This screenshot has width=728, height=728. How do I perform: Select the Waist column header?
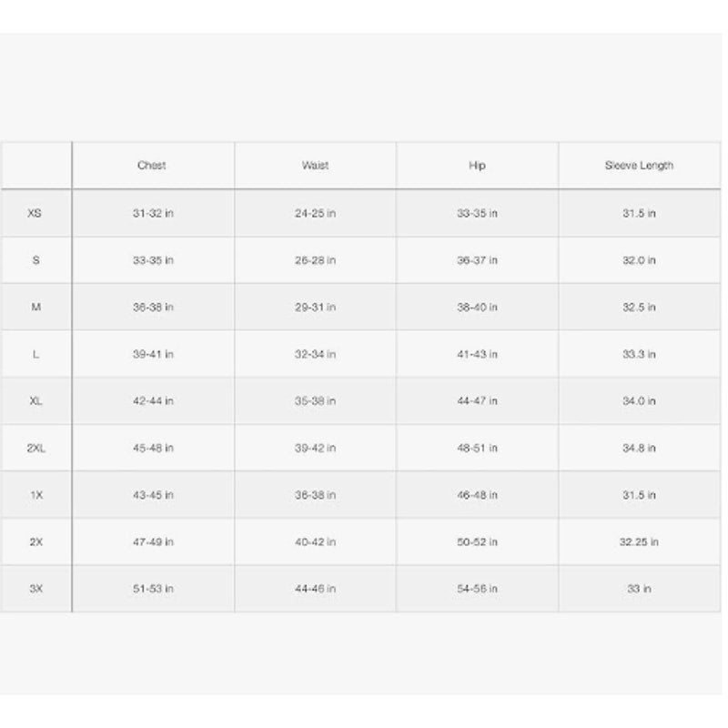315,166
